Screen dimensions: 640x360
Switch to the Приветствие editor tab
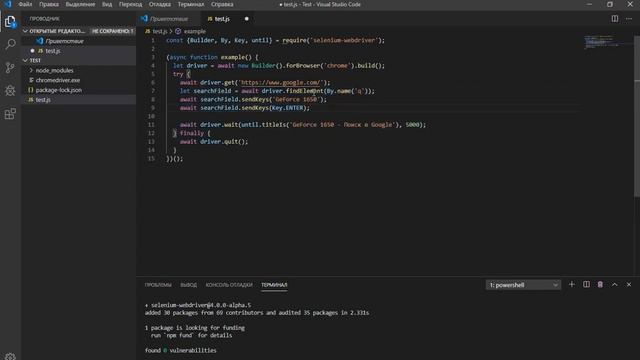tap(168, 19)
